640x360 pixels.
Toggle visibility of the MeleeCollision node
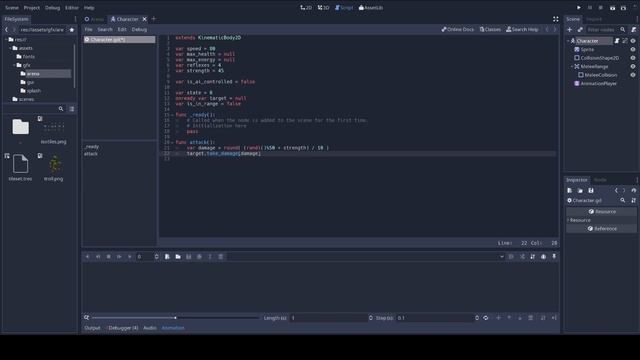point(633,75)
